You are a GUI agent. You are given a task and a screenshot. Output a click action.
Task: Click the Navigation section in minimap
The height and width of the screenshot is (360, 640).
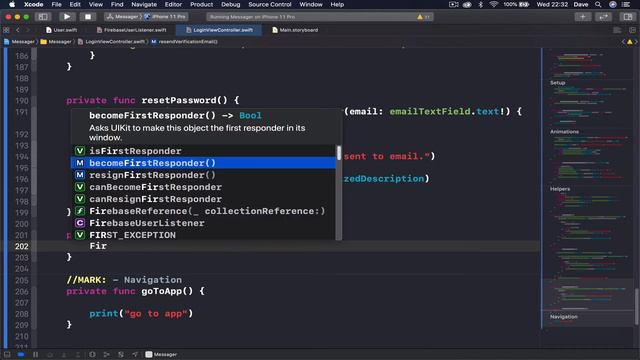[x=564, y=317]
